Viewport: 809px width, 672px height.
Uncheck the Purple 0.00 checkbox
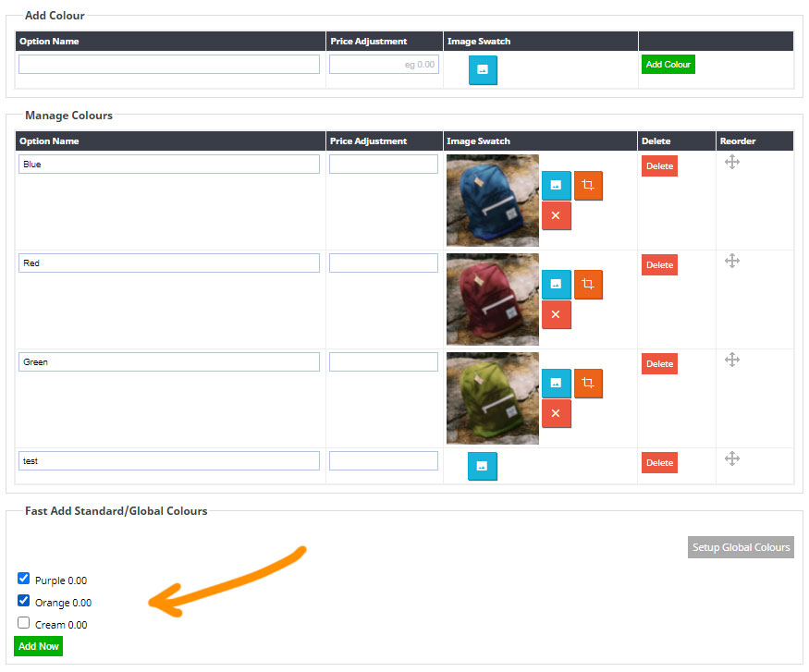coord(23,578)
